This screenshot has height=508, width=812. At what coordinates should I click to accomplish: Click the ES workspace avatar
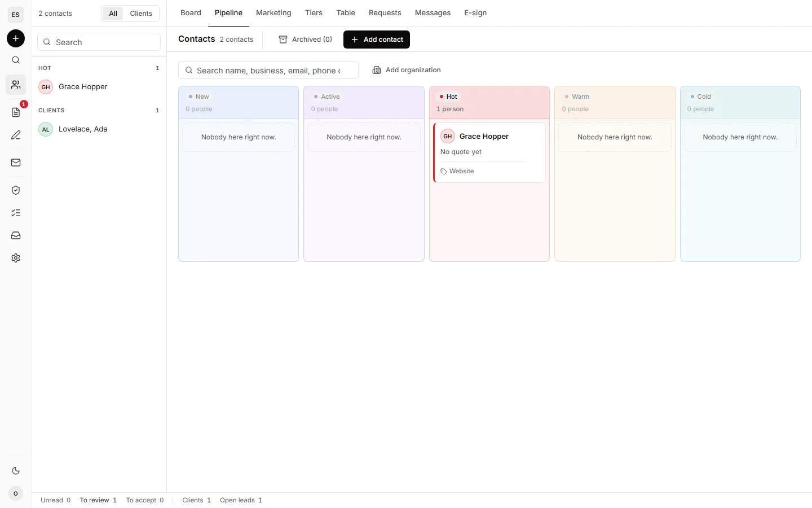pos(16,15)
